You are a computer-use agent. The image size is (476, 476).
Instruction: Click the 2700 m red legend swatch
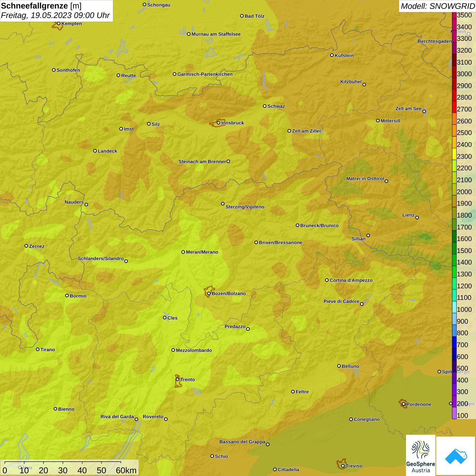pos(454,107)
